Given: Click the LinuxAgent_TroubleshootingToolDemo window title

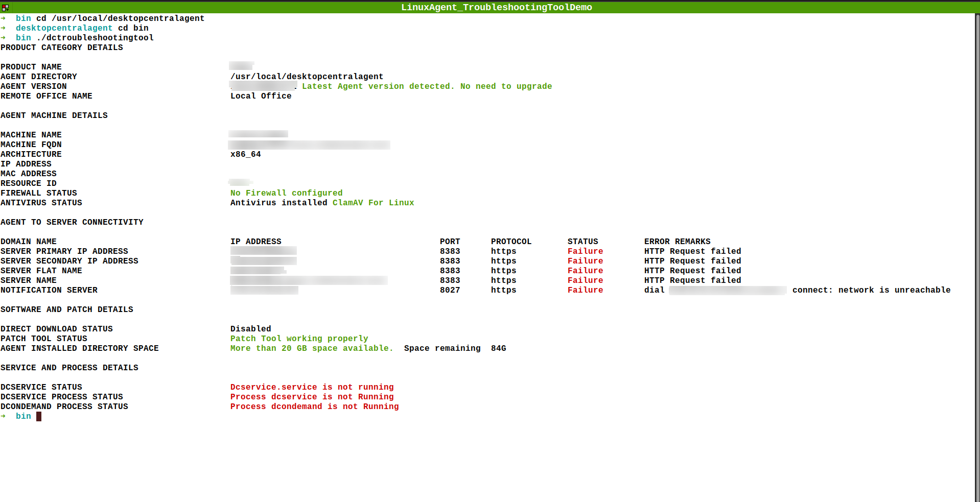Looking at the screenshot, I should tap(496, 7).
